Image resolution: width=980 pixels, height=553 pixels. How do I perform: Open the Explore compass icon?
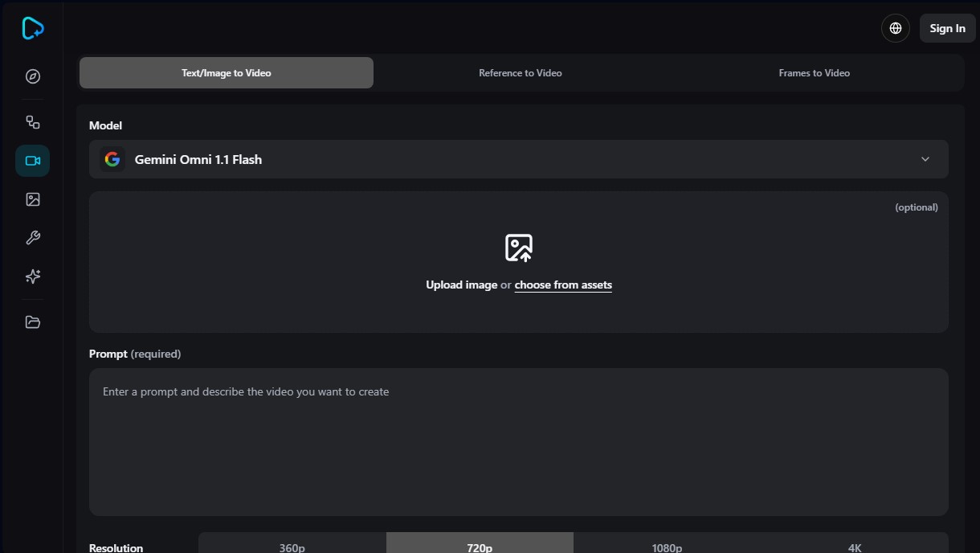32,76
